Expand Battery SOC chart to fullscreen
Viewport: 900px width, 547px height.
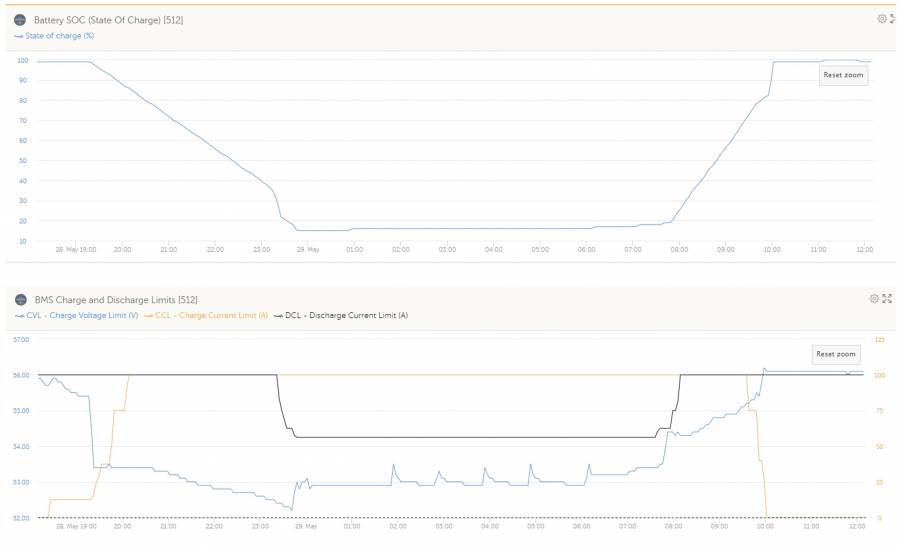pyautogui.click(x=892, y=19)
